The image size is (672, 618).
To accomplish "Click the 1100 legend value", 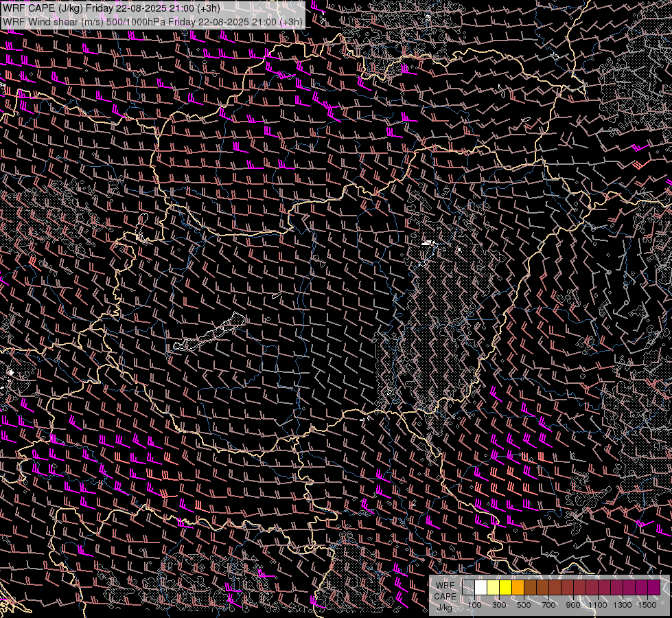I will coord(598,605).
